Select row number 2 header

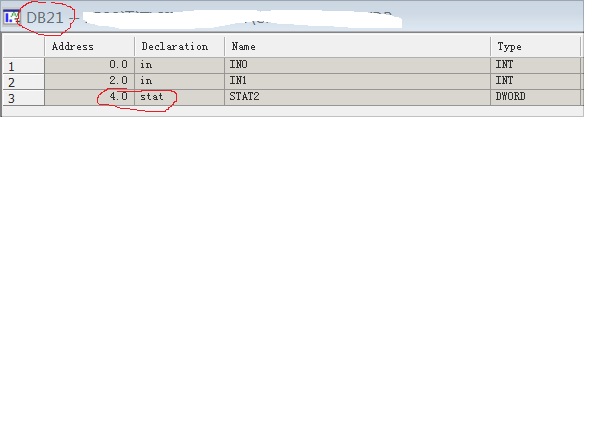pyautogui.click(x=23, y=82)
